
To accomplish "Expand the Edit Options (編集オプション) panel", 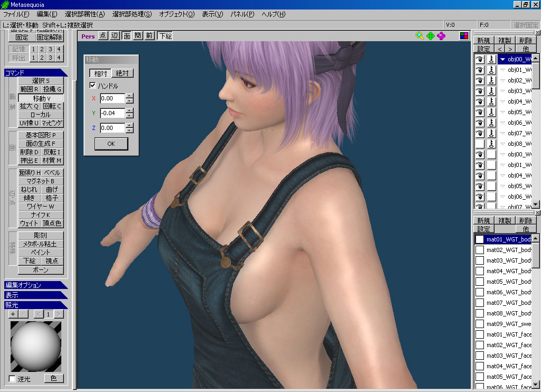I will coord(36,285).
